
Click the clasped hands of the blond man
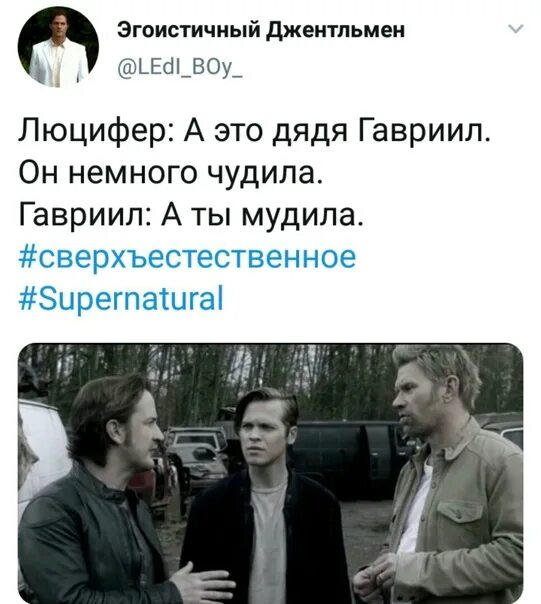coord(376,577)
